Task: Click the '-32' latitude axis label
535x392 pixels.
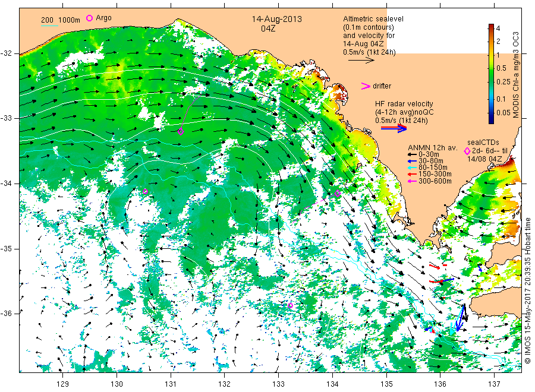Action: tap(6, 53)
